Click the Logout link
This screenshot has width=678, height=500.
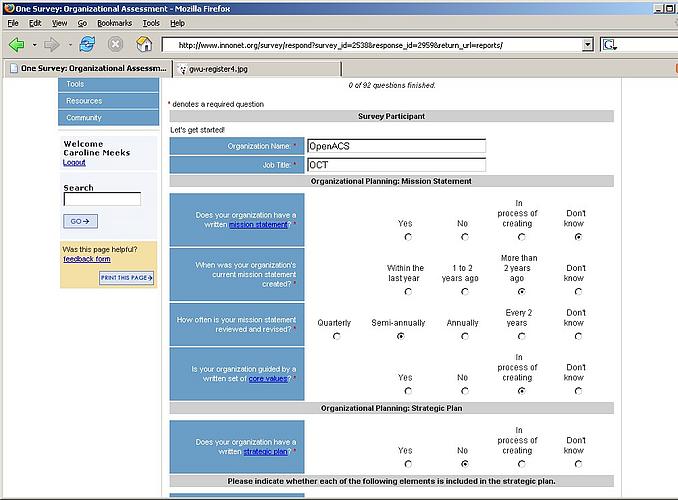tap(74, 162)
